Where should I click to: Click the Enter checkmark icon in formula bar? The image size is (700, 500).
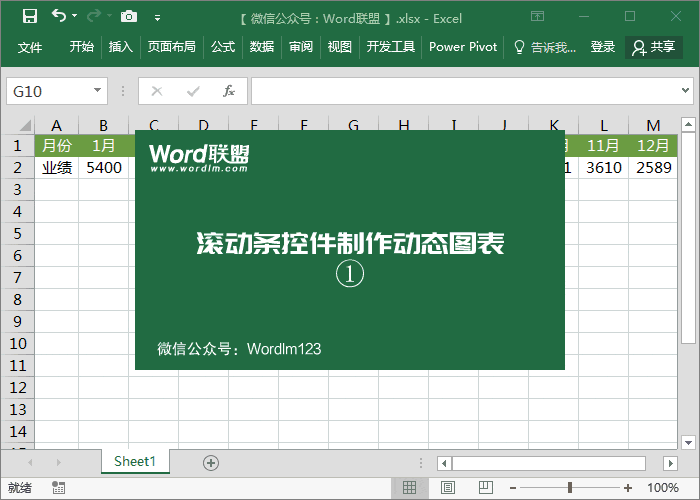click(193, 91)
